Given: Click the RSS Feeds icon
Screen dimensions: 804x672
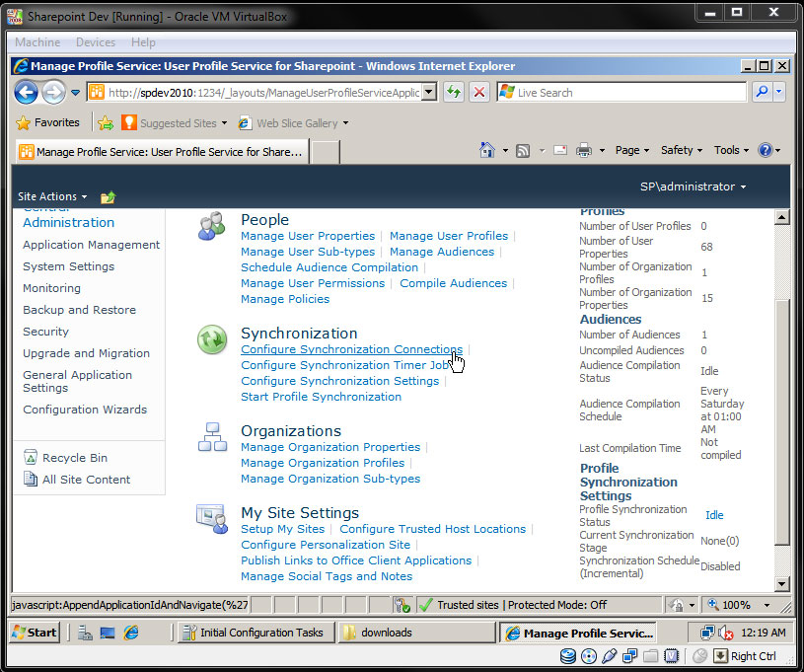Looking at the screenshot, I should point(523,151).
